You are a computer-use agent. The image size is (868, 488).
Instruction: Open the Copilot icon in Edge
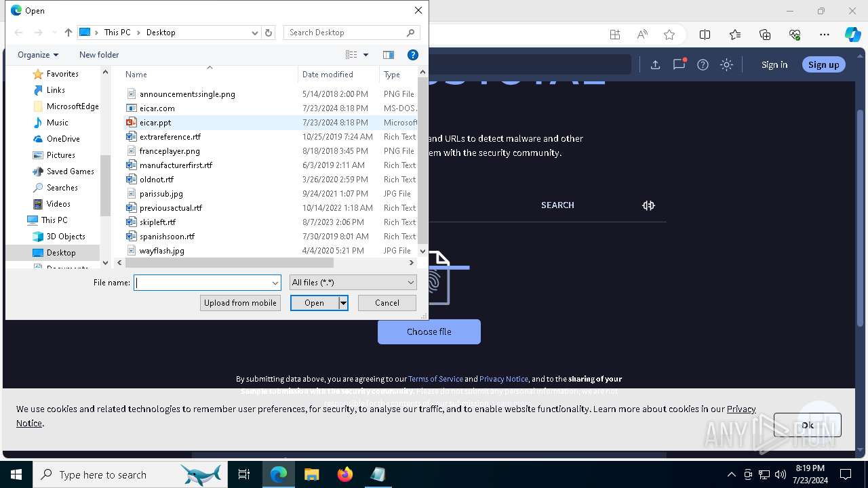(x=852, y=35)
